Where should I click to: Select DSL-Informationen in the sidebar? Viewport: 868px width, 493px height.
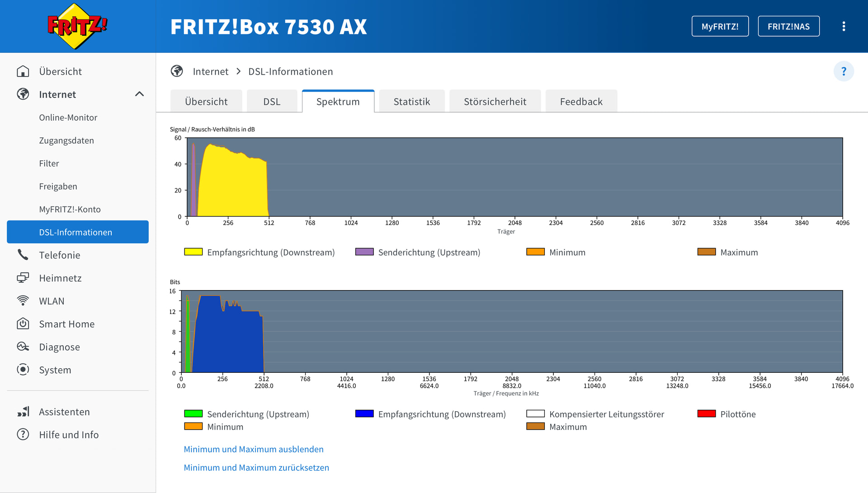(x=78, y=232)
